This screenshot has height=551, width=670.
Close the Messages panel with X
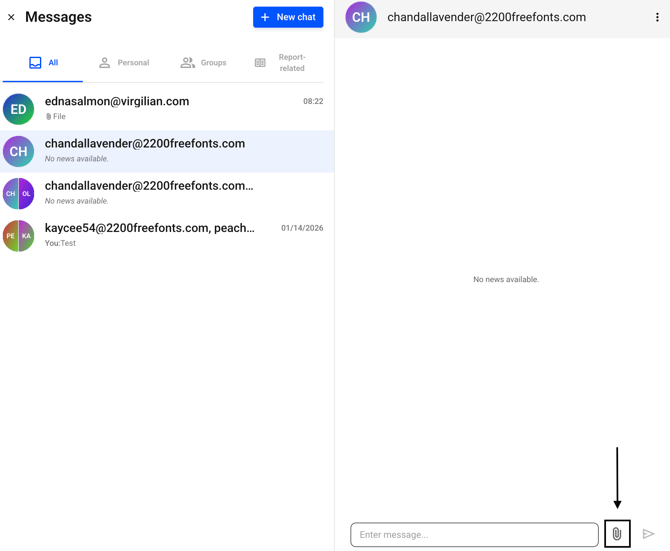pyautogui.click(x=11, y=17)
